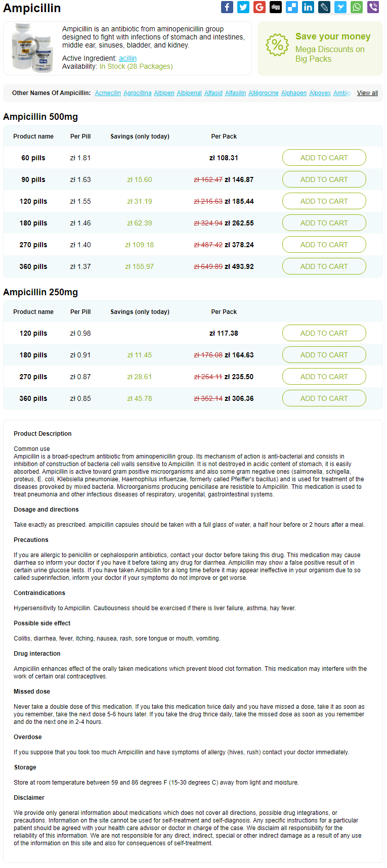Add 60 pills of 500mg to cart
The image size is (387, 868).
pos(324,158)
